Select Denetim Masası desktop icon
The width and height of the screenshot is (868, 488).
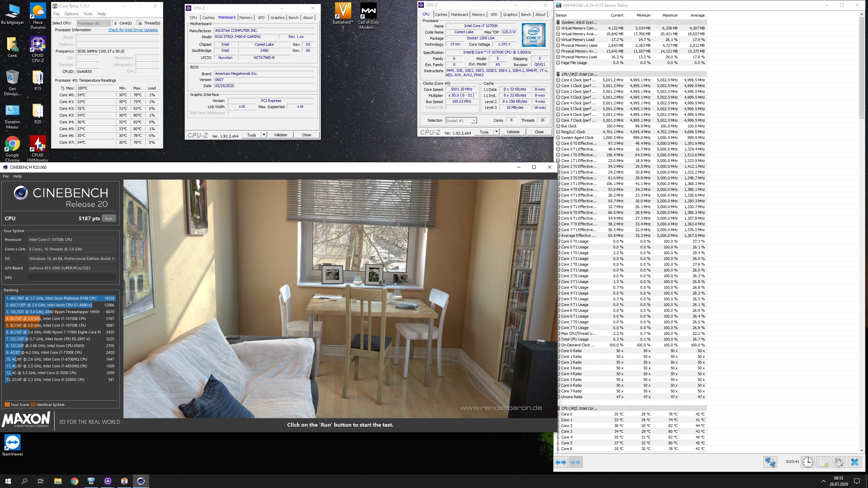[x=13, y=116]
